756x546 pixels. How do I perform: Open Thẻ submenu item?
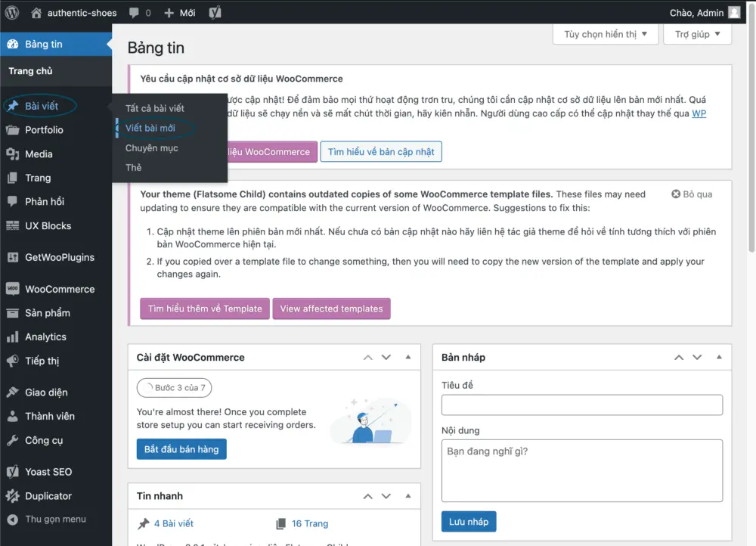pos(134,167)
